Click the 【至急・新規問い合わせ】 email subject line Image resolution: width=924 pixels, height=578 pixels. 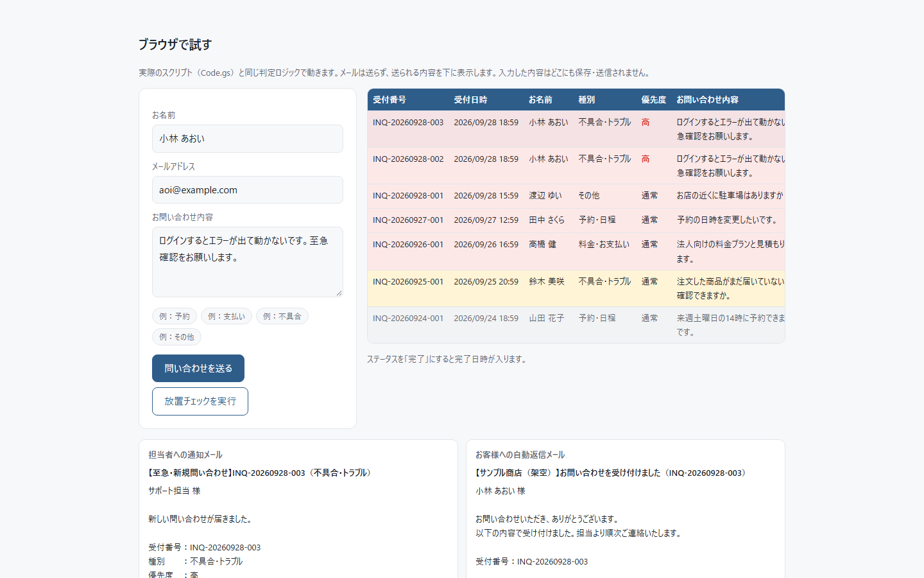pos(262,473)
